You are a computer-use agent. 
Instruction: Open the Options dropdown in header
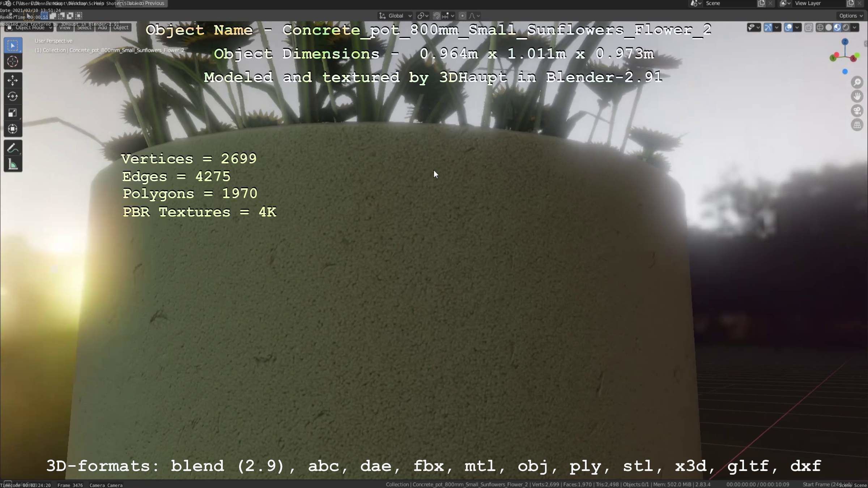click(x=851, y=16)
